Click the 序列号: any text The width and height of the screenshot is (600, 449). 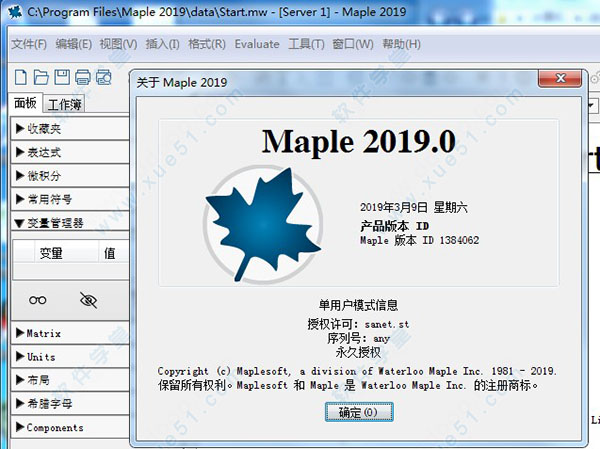[358, 338]
